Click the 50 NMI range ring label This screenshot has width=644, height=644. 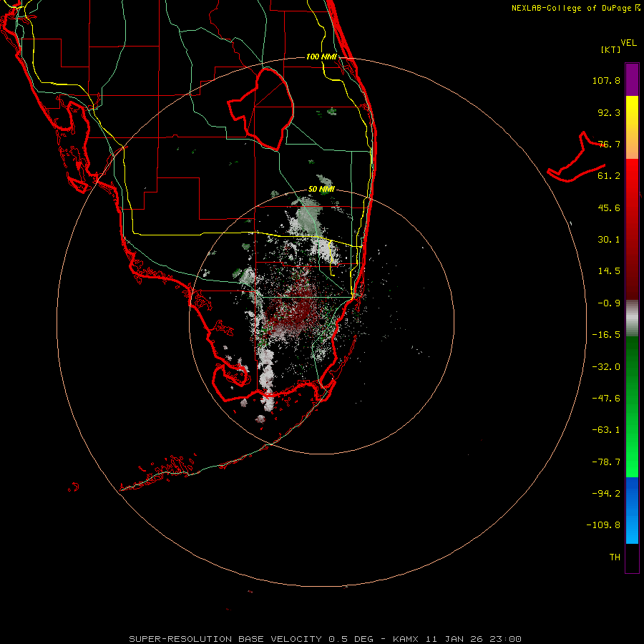[321, 189]
